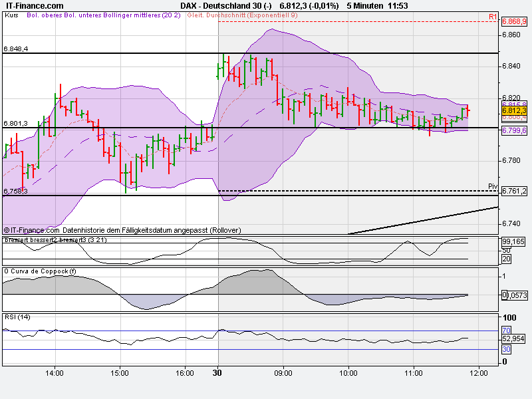Open the RSI (14) panel label
Viewport: 532px width, 399px height.
coord(17,317)
